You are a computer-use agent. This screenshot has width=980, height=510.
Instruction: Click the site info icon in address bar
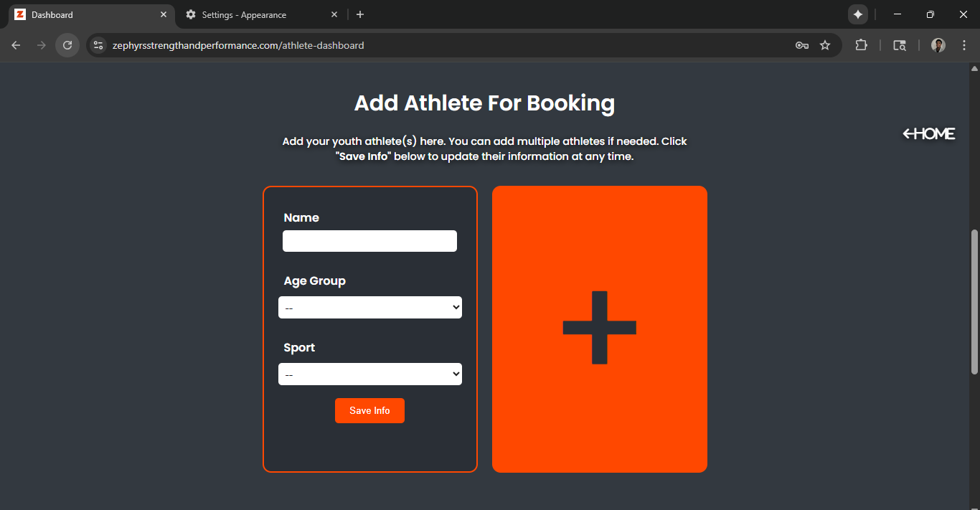(x=98, y=44)
